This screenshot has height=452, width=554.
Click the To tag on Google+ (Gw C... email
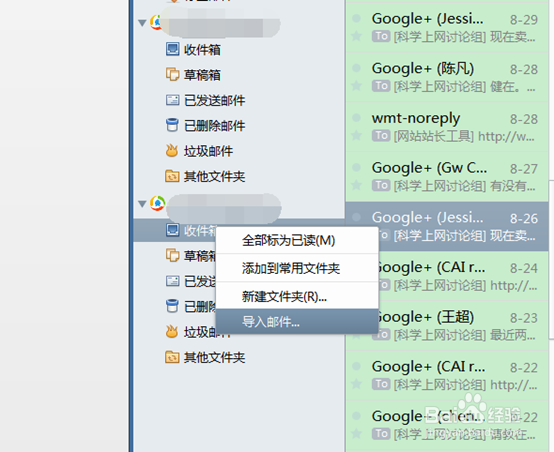click(381, 185)
